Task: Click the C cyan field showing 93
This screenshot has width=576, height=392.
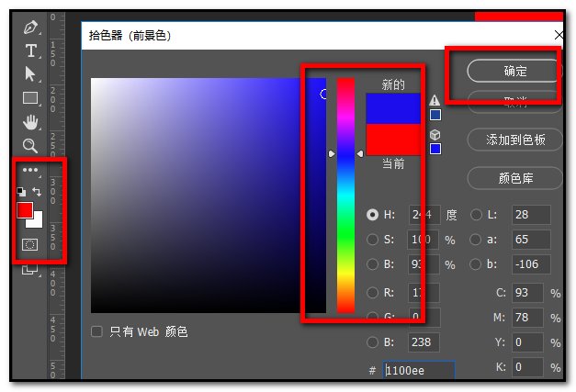Action: click(x=527, y=293)
